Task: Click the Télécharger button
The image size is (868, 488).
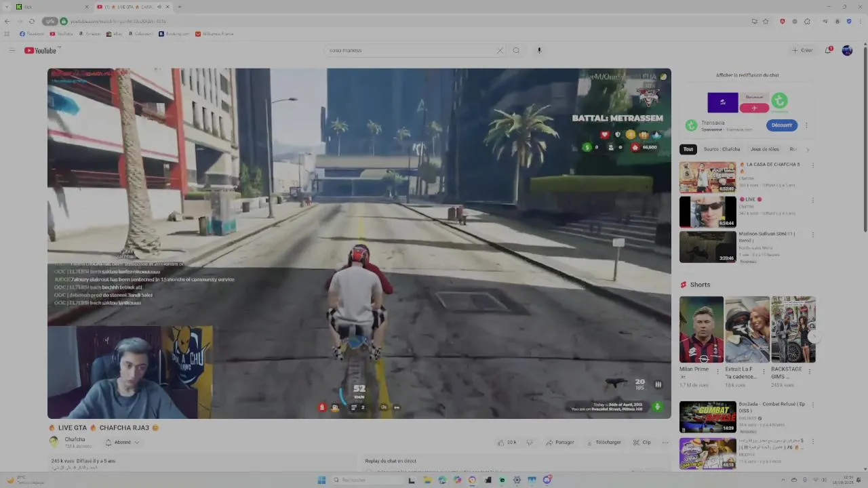Action: pyautogui.click(x=604, y=442)
